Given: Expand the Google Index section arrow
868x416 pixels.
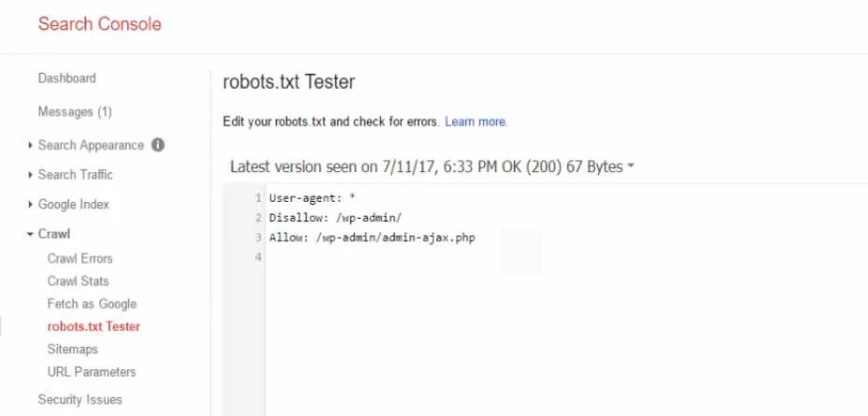Looking at the screenshot, I should tap(32, 205).
